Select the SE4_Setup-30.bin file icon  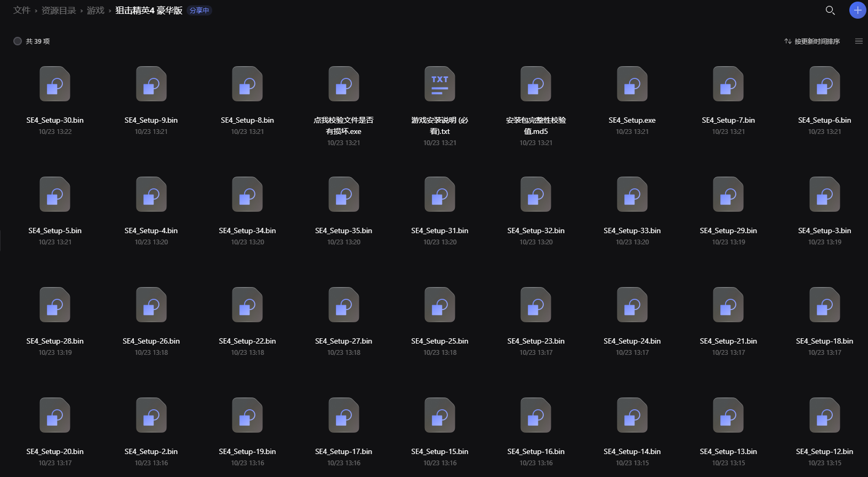click(x=55, y=84)
